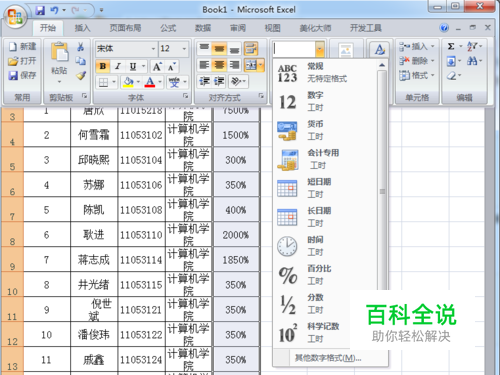Undo the last action
500x375 pixels.
pyautogui.click(x=54, y=10)
